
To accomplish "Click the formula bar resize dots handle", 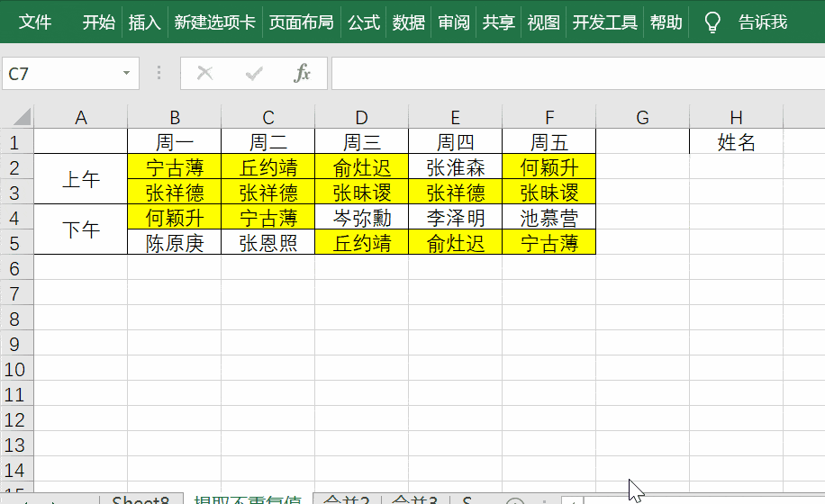I will 159,74.
